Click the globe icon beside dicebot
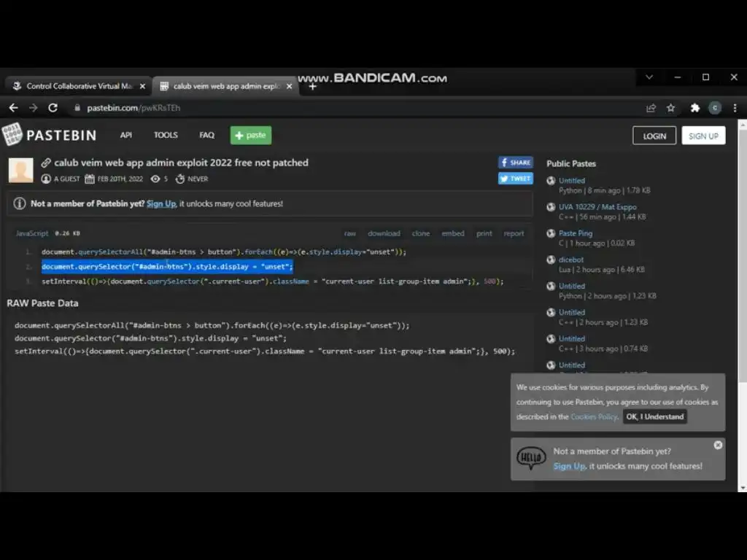This screenshot has width=747, height=560. (551, 260)
